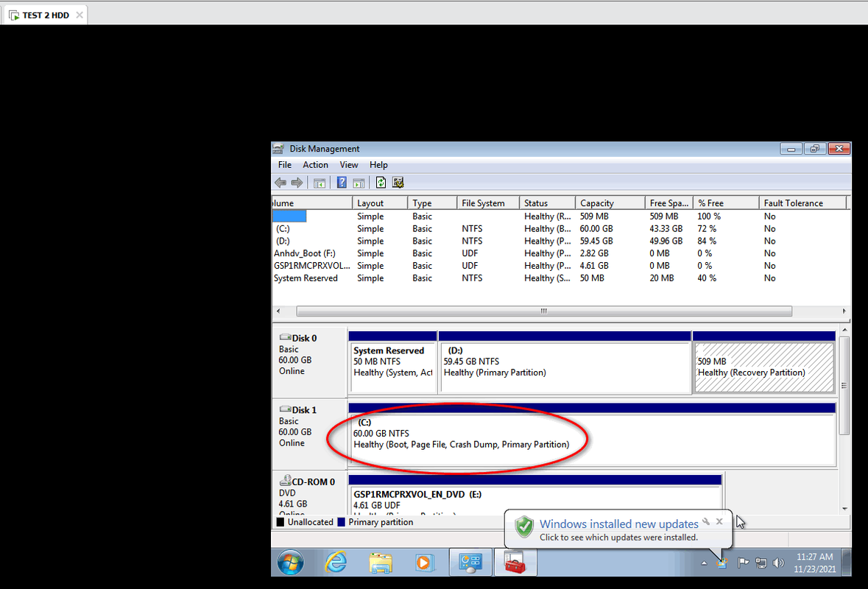Toggle Show/Hide Console Tree toolbar icon
This screenshot has width=868, height=589.
pos(320,183)
